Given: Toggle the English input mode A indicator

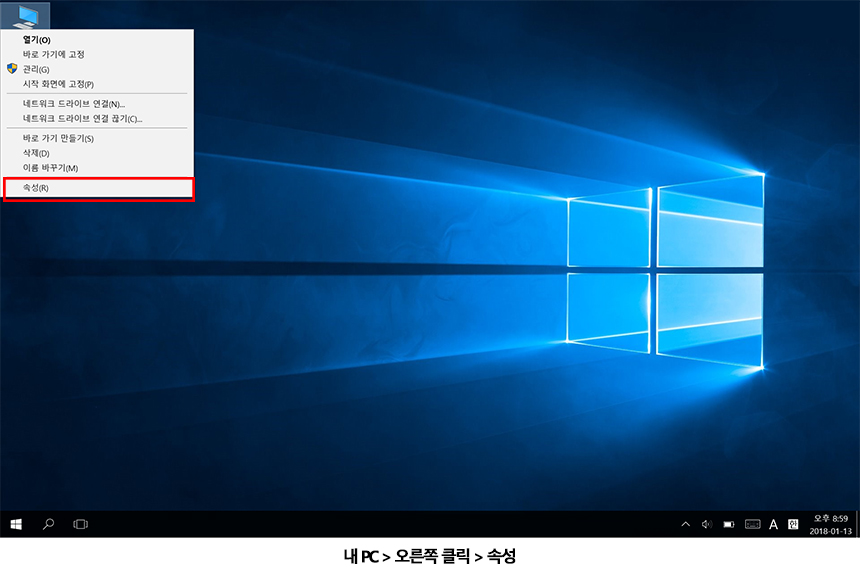Looking at the screenshot, I should coord(773,524).
